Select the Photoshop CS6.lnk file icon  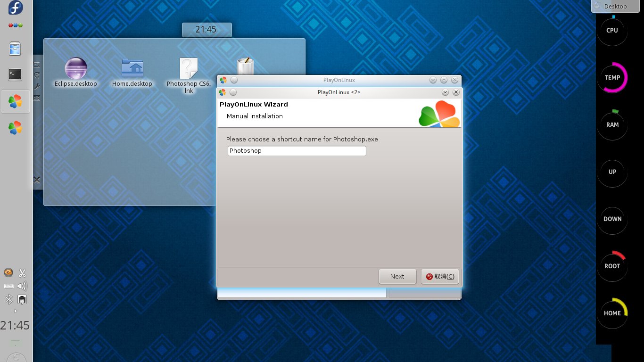click(189, 75)
